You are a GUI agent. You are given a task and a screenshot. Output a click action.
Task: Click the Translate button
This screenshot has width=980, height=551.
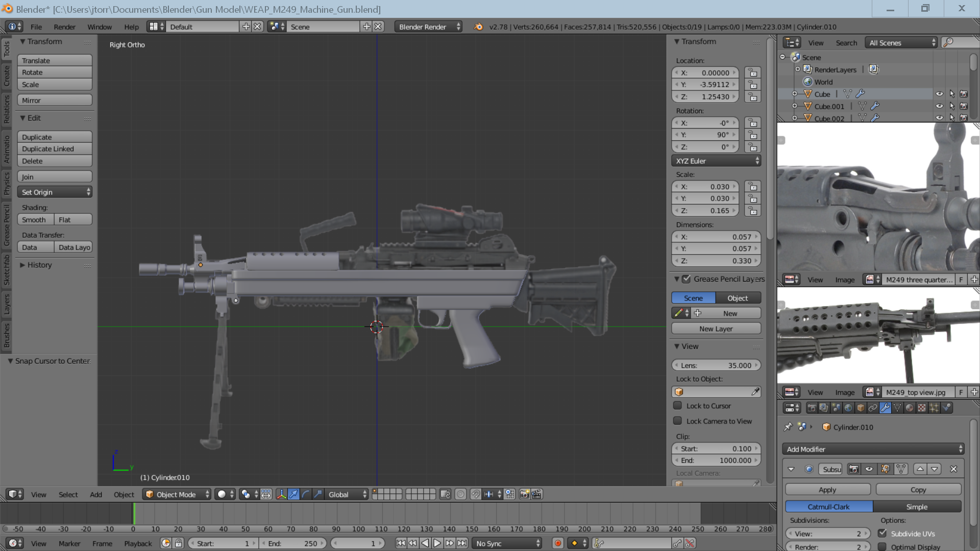point(55,60)
